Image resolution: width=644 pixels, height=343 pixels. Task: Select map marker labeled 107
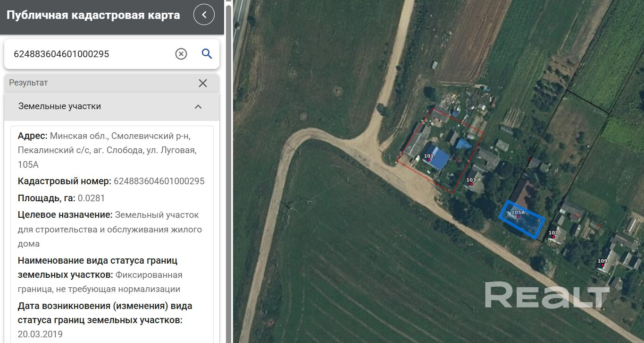(x=553, y=236)
